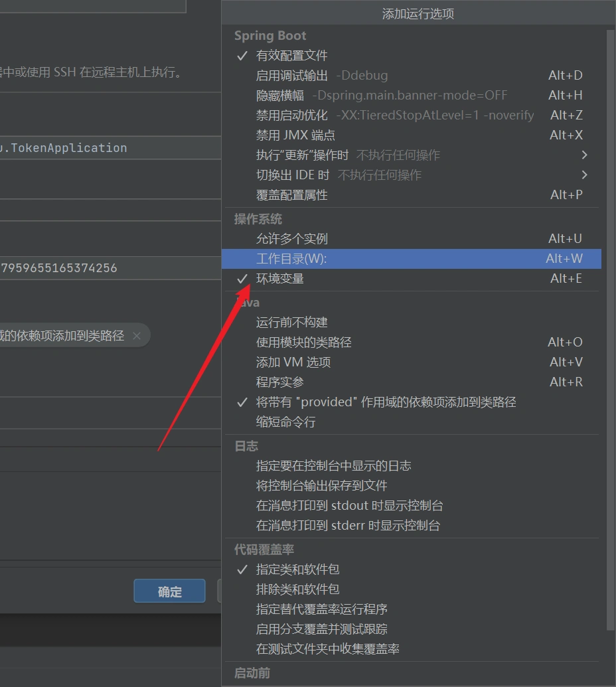This screenshot has height=687, width=616.
Task: Select the 工作目录(W) menu option
Action: pos(291,259)
